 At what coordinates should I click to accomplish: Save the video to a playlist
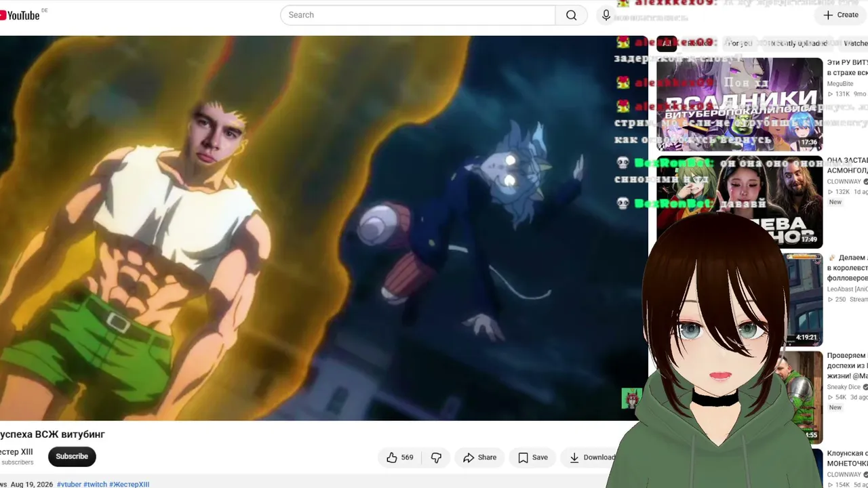tap(533, 457)
